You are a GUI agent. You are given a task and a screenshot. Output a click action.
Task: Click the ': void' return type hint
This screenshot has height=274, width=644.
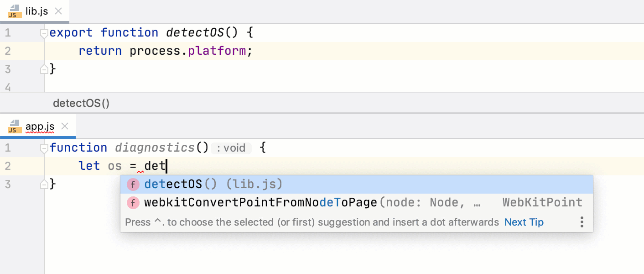click(x=231, y=148)
